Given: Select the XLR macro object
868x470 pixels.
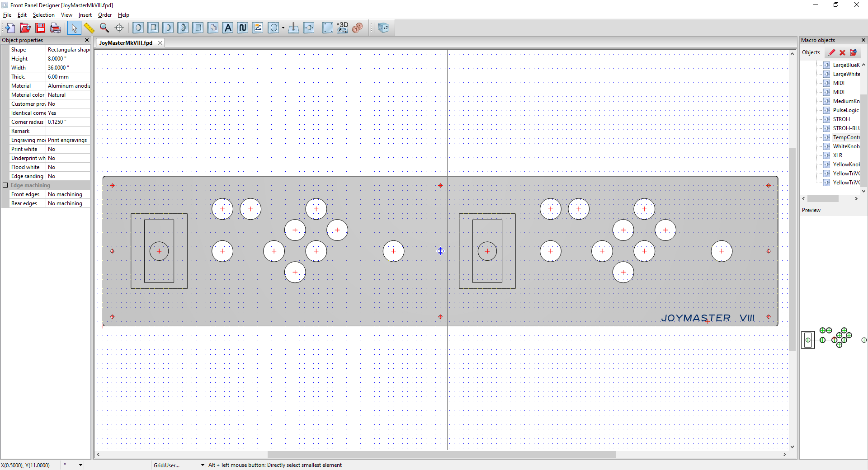Looking at the screenshot, I should (x=837, y=155).
